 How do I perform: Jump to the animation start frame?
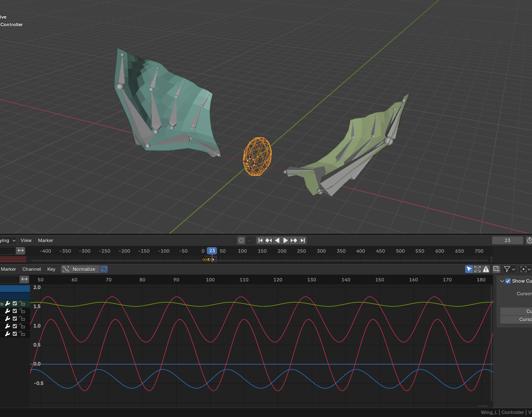(260, 240)
